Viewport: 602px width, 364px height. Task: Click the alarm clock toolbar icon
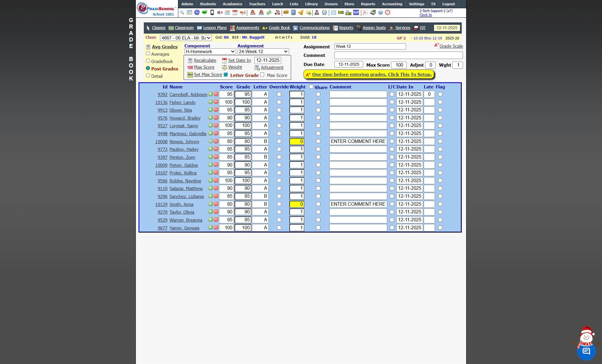pyautogui.click(x=324, y=12)
